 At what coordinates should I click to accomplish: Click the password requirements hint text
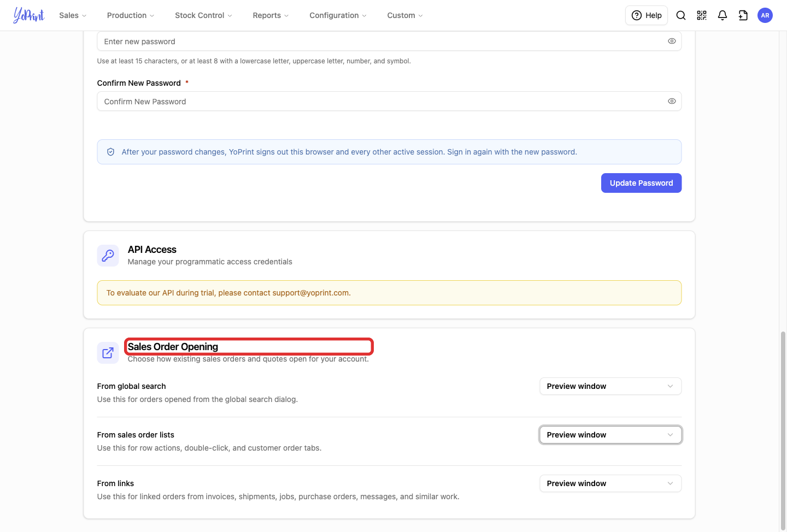coord(254,61)
